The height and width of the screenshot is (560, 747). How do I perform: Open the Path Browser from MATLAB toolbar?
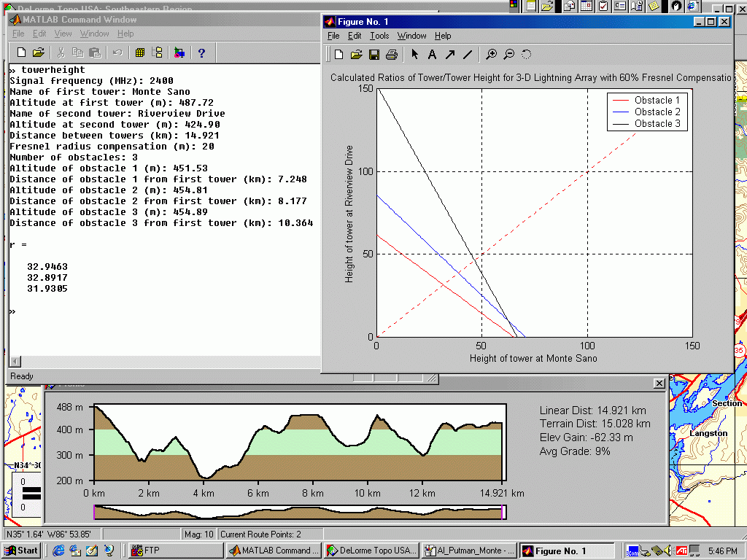coord(158,52)
